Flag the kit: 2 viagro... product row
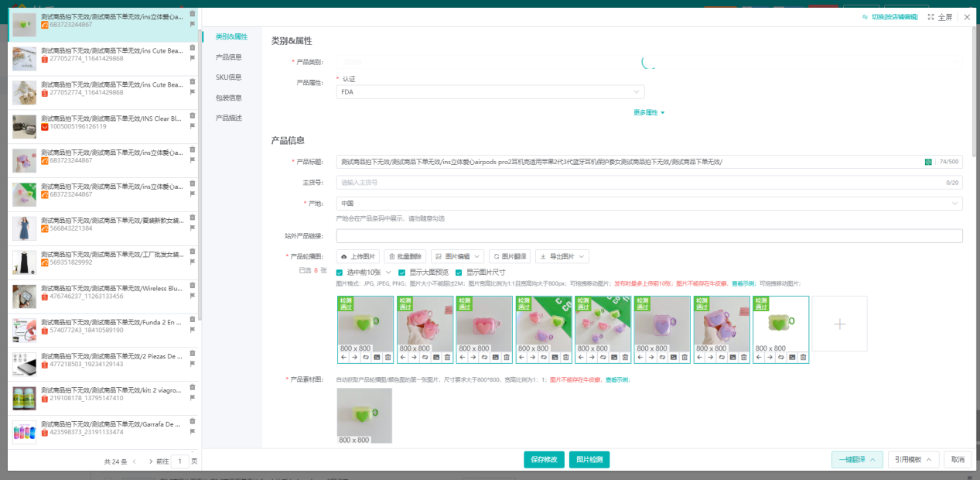 click(193, 399)
